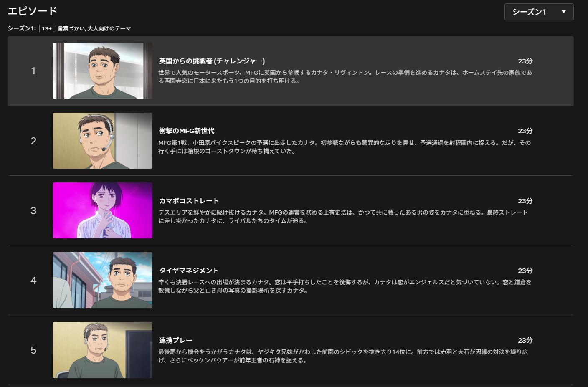588x387 pixels.
Task: Select episode 5 thumbnail image
Action: click(x=103, y=350)
